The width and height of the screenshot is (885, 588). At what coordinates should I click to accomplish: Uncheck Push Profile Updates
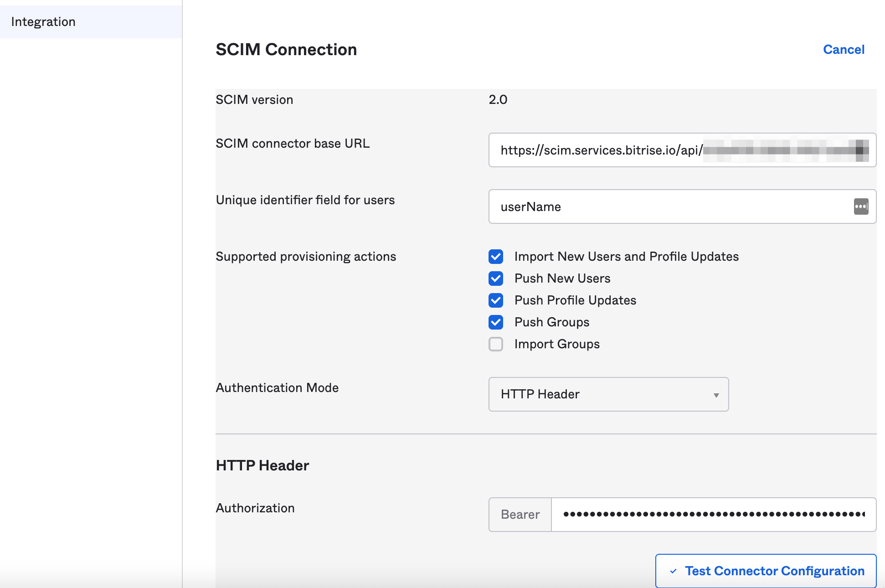(x=495, y=300)
